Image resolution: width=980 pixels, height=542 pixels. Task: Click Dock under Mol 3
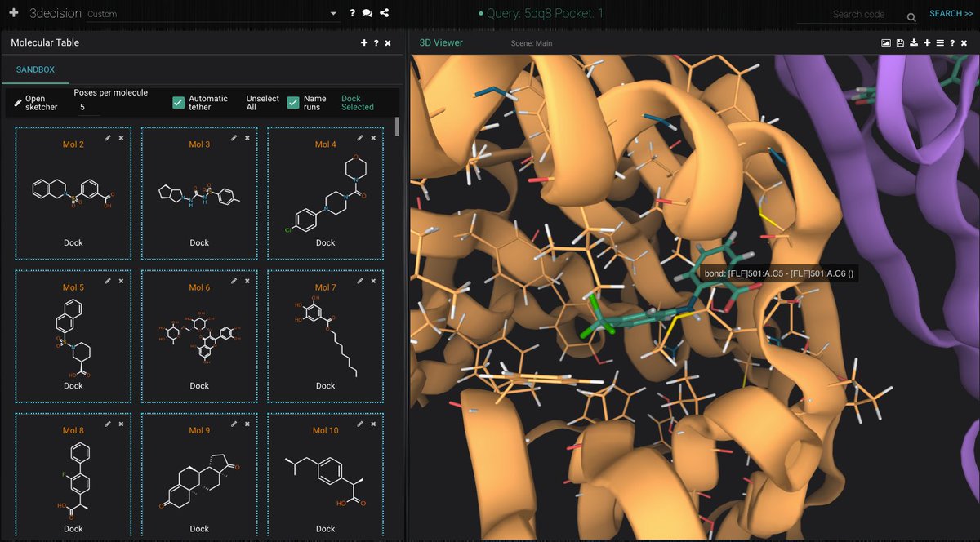coord(199,242)
